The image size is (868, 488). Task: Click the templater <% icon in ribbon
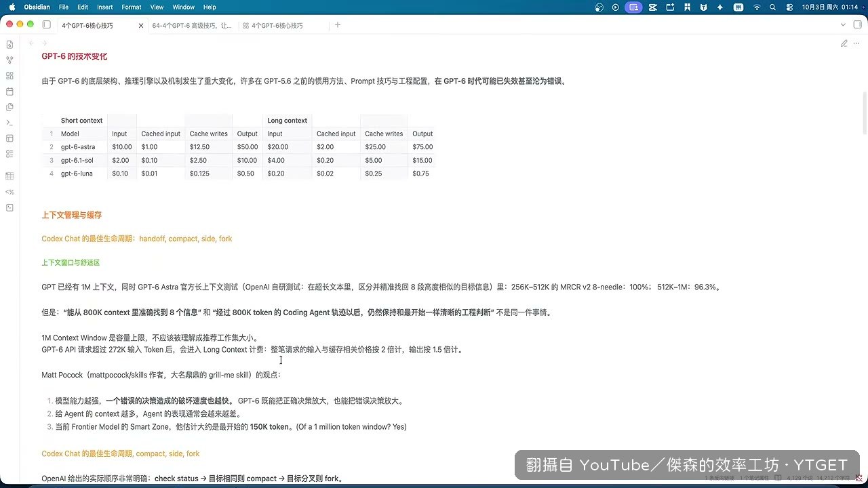[9, 192]
